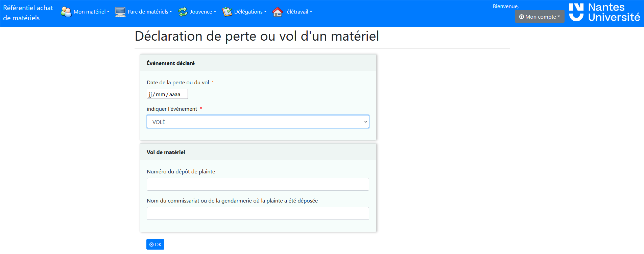This screenshot has width=644, height=254.
Task: Click the Nantes Université logo
Action: [x=604, y=13]
